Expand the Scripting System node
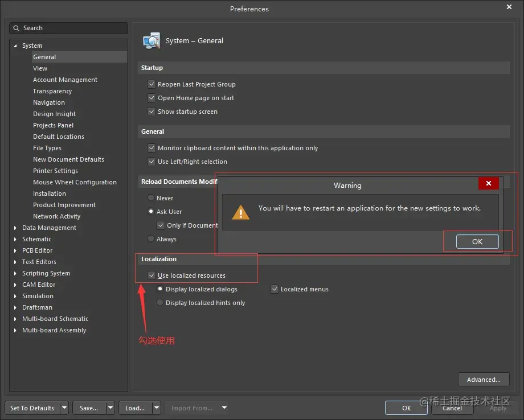This screenshot has height=420, width=524. [x=15, y=273]
